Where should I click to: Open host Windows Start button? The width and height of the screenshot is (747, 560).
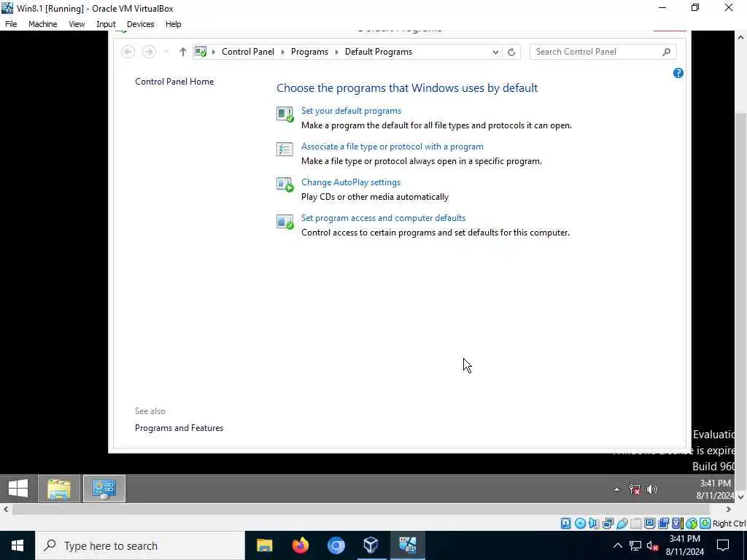[18, 545]
